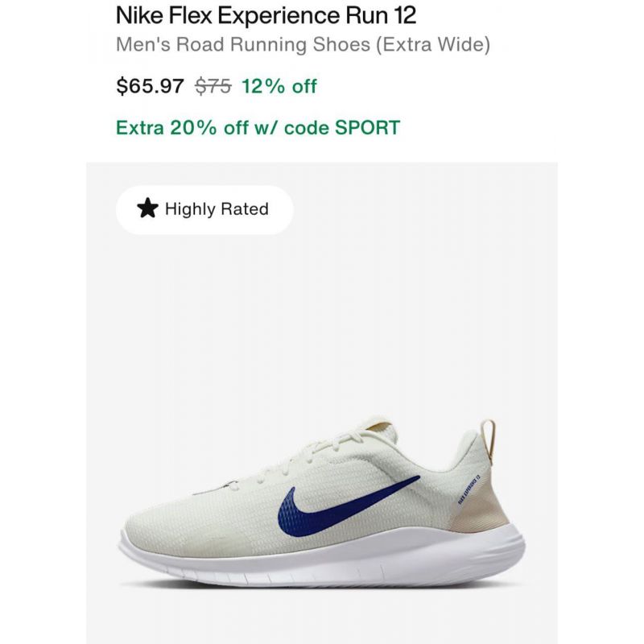Screen dimensions: 644x644
Task: Click the crossed-out $75 original price
Action: pos(213,86)
